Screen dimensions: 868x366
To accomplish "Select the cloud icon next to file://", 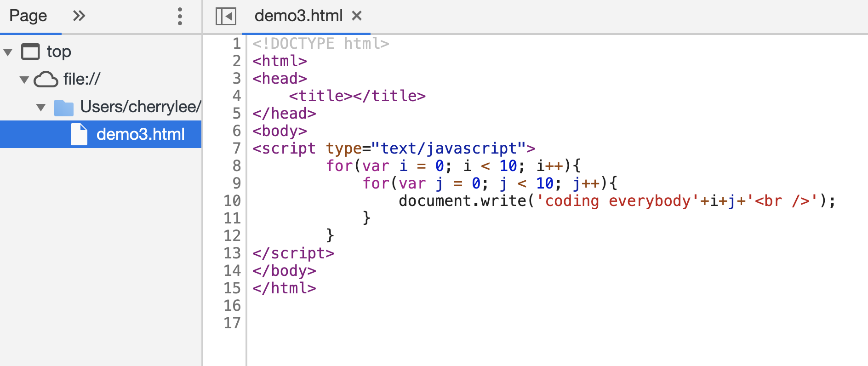I will [x=46, y=79].
